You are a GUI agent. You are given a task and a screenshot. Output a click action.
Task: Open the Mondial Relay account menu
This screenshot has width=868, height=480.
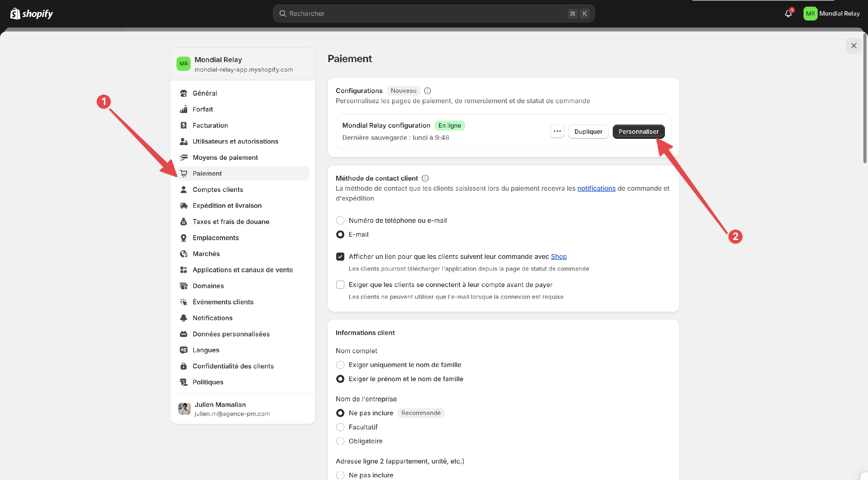831,14
